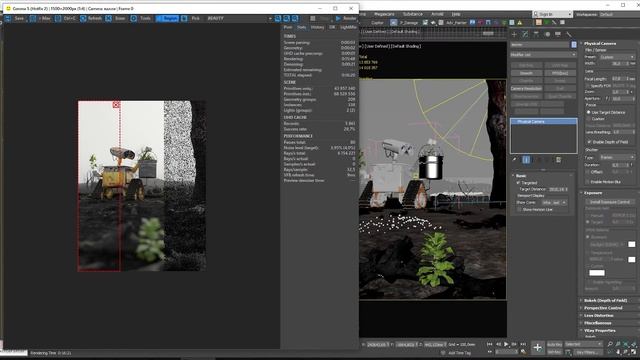Open the Modify command panel tab
640x360 pixels.
tap(525, 34)
